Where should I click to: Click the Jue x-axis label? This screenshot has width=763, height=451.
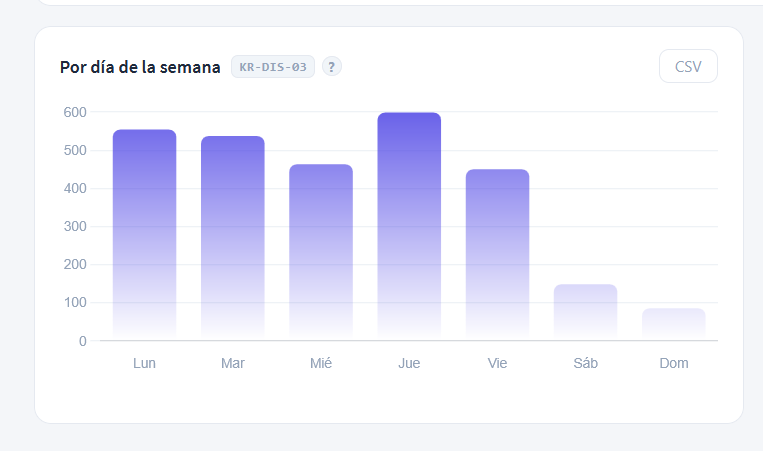point(409,363)
